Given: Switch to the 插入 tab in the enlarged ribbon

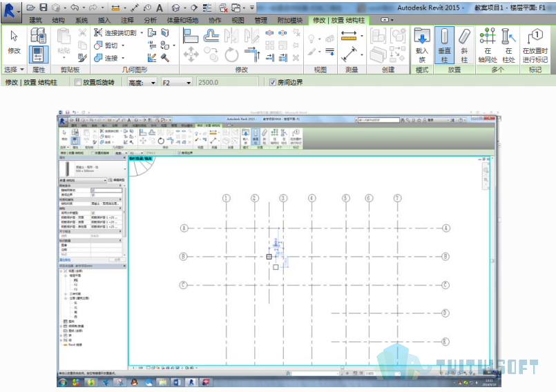Looking at the screenshot, I should click(x=104, y=20).
